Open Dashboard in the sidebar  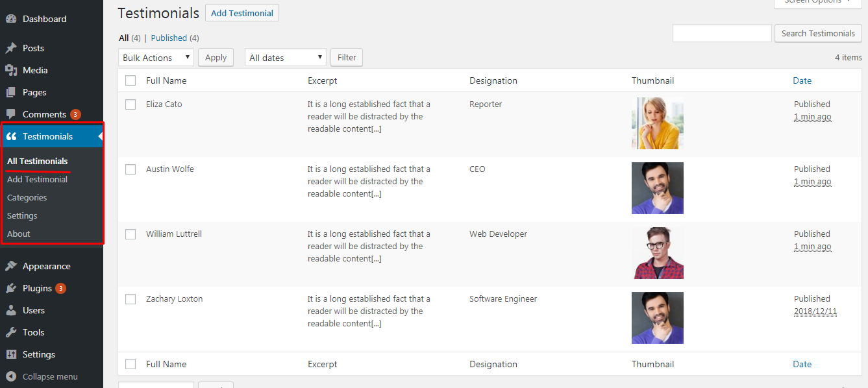click(x=44, y=19)
